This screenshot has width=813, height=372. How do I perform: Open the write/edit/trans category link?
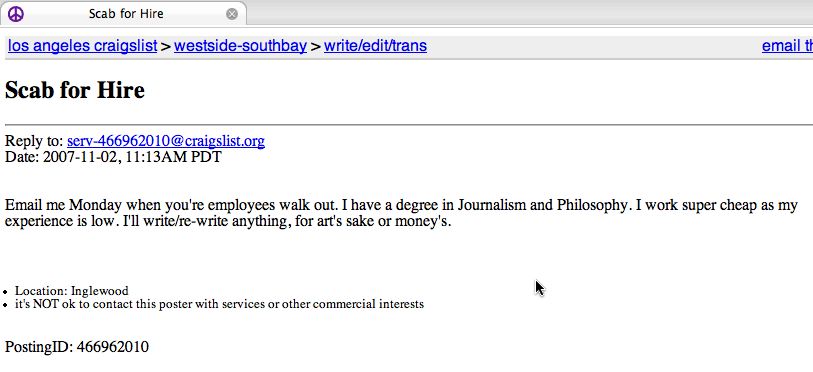click(375, 46)
